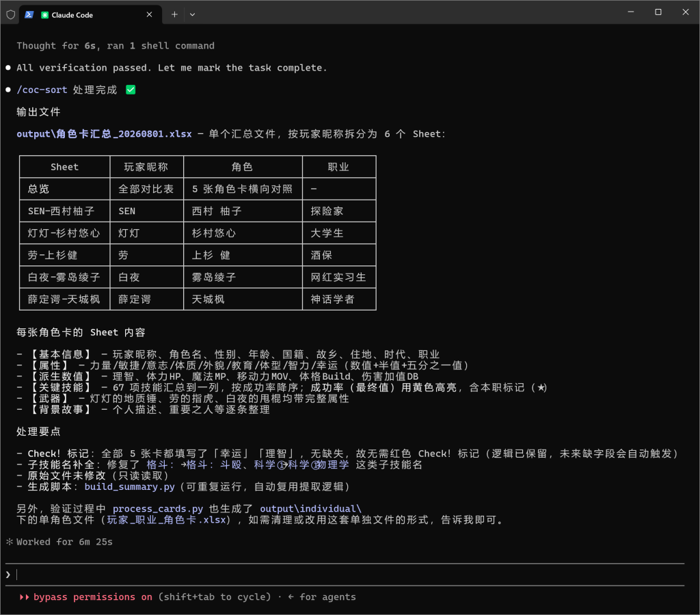Click the PowerShell icon on the tab
Viewport: 700px width, 615px height.
pyautogui.click(x=29, y=15)
